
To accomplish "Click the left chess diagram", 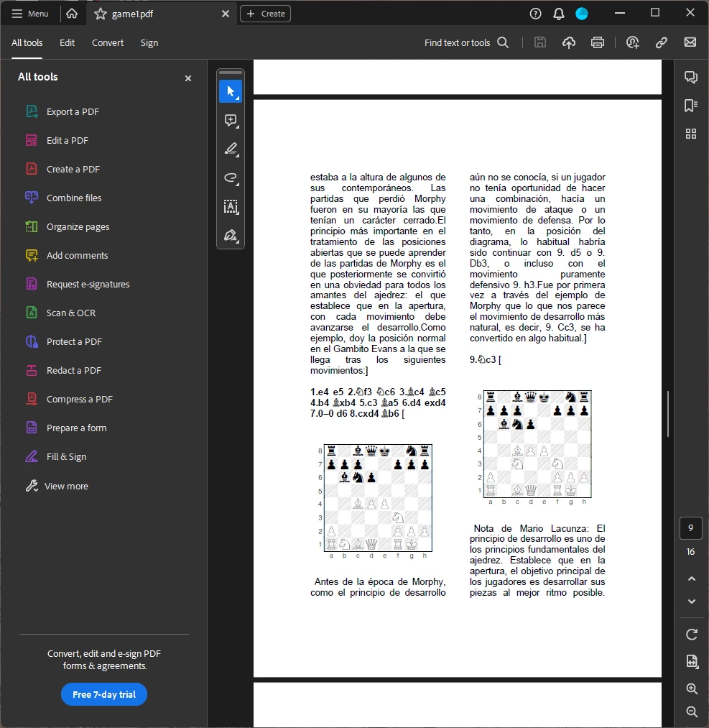I will click(x=378, y=498).
